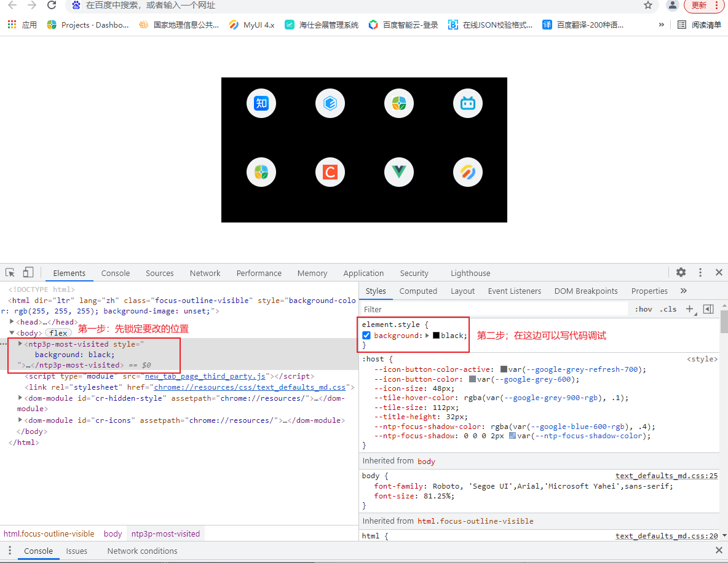Open the Network panel tab
Viewport: 728px width, 563px height.
coord(205,272)
